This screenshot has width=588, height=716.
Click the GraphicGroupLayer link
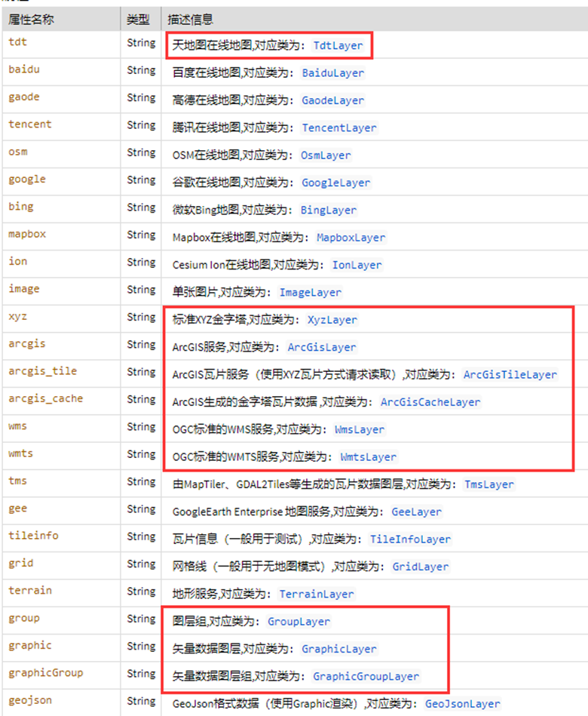[x=366, y=676]
